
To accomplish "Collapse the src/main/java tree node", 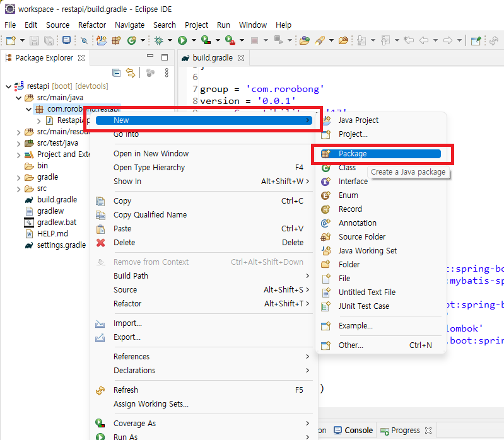I will pyautogui.click(x=19, y=98).
